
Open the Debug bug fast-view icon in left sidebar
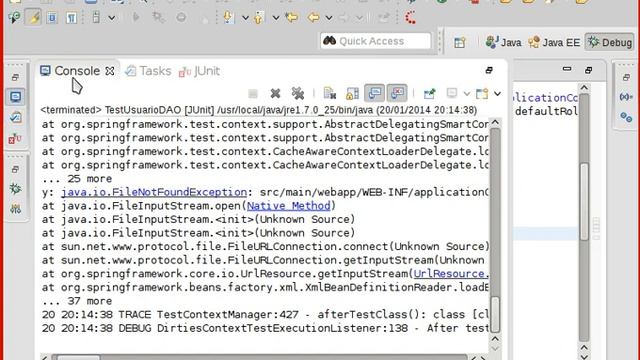pos(16,189)
